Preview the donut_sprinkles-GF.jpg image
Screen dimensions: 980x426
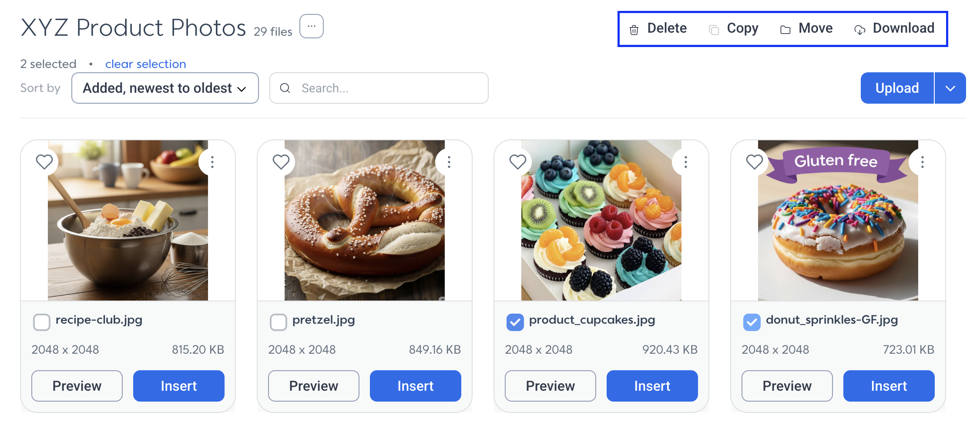pyautogui.click(x=787, y=386)
